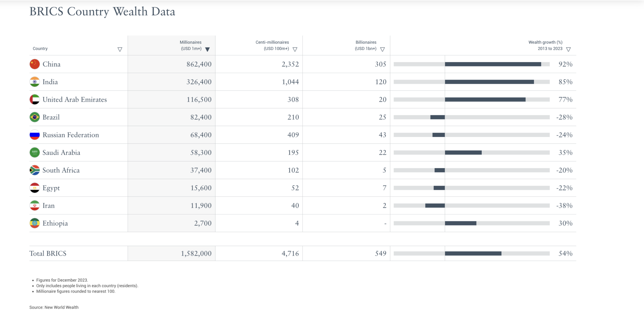Click the Millionaires column header text
The image size is (644, 313).
point(191,45)
